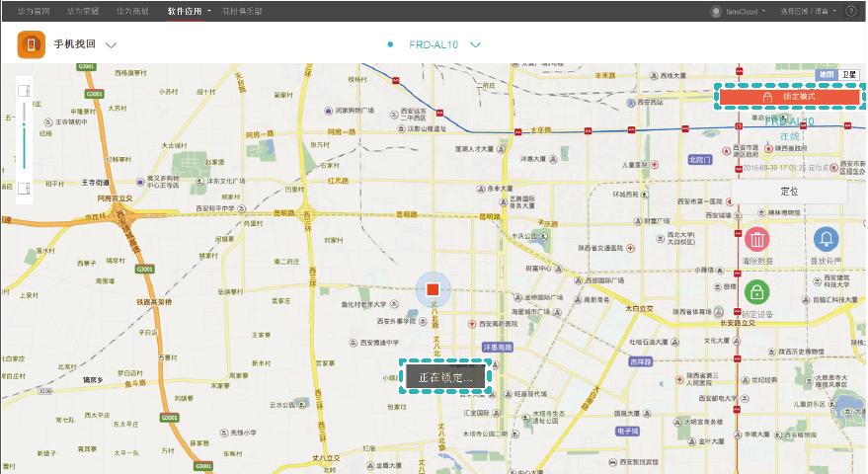Click the fansCloud user avatar icon
This screenshot has height=474, width=868.
click(716, 11)
